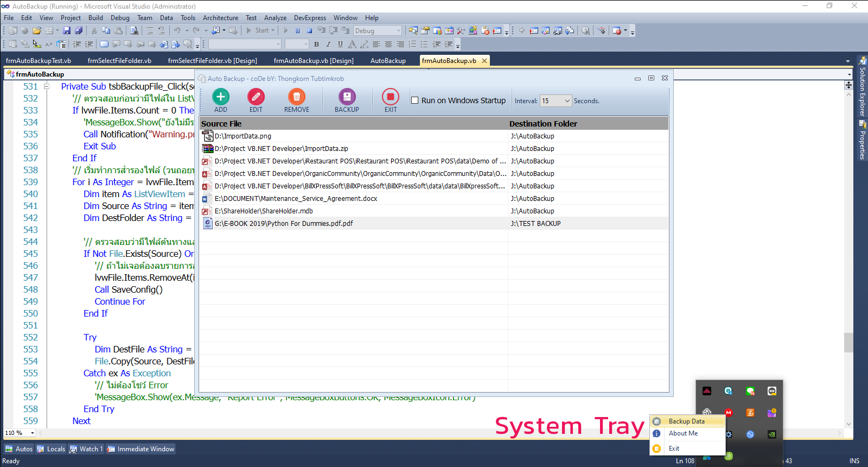This screenshot has width=868, height=467.
Task: Choose About Me in tray menu
Action: click(x=683, y=433)
